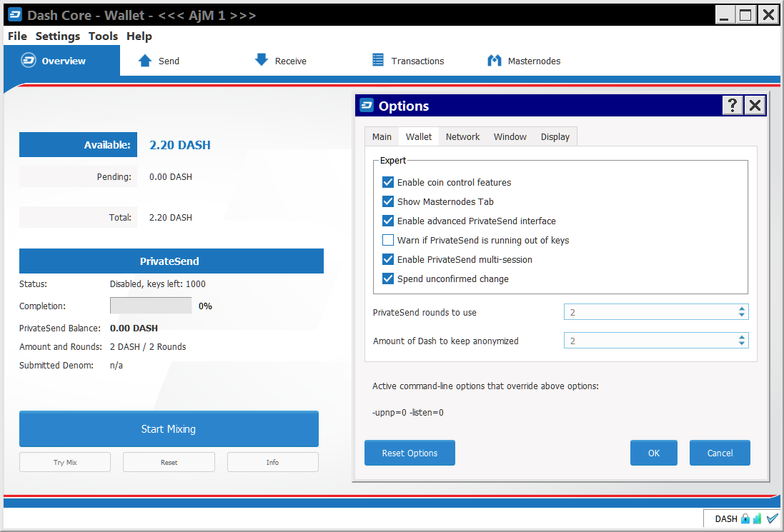Switch to the Main tab in Options
This screenshot has height=532, width=784.
[x=382, y=137]
